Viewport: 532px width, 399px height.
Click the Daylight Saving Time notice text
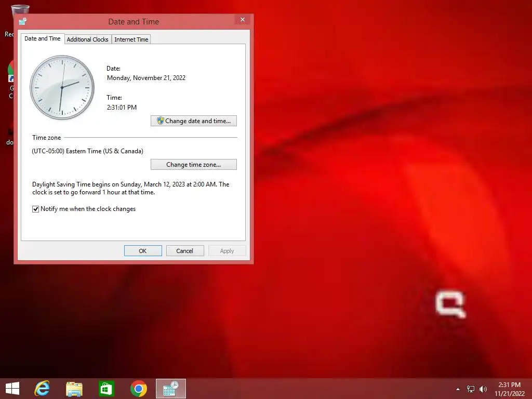(130, 188)
